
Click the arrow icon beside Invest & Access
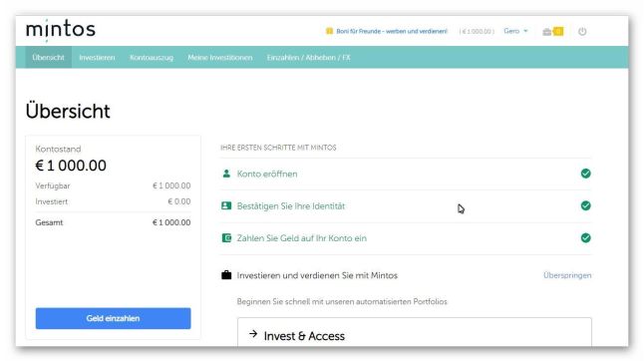[x=253, y=334]
